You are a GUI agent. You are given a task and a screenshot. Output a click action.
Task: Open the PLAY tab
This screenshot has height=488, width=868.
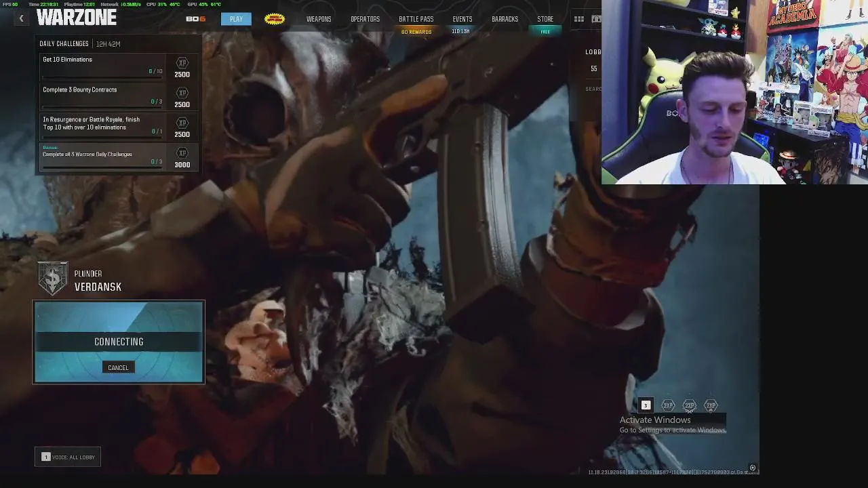236,19
